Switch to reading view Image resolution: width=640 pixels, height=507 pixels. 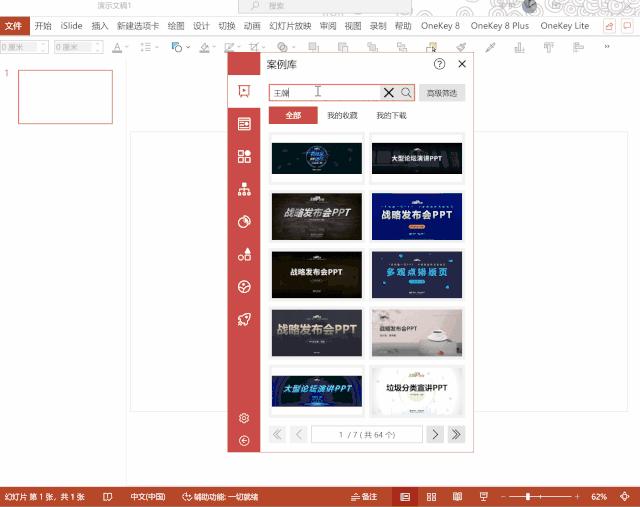pos(457,497)
